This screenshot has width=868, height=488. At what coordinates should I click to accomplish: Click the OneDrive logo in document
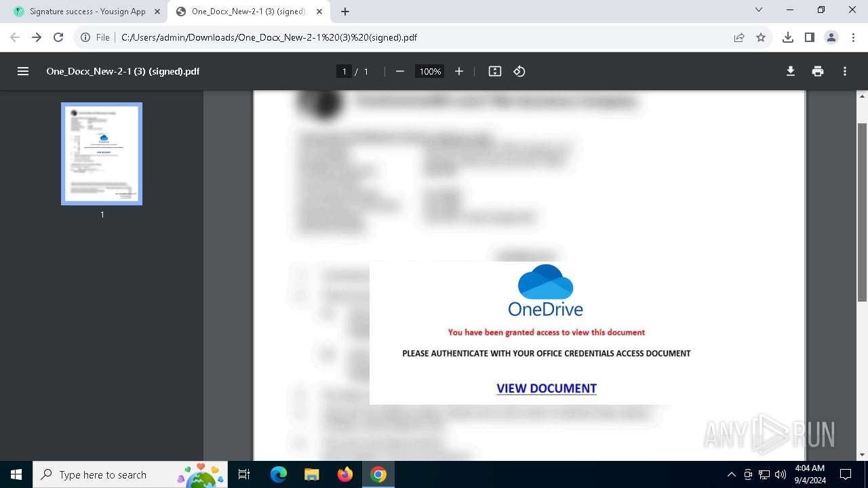point(546,291)
